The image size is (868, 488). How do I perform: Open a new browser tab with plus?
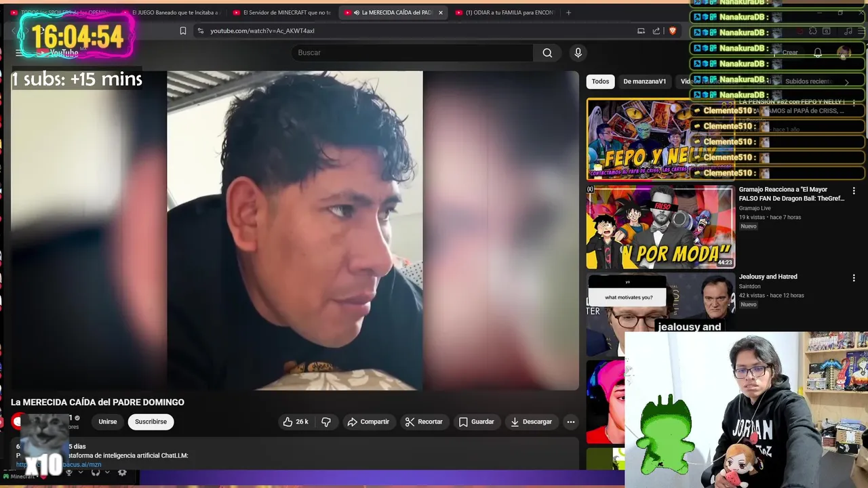(x=568, y=12)
